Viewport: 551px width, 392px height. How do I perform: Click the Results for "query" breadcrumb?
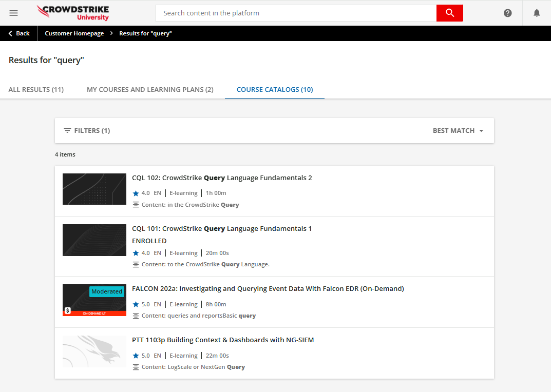tap(145, 33)
